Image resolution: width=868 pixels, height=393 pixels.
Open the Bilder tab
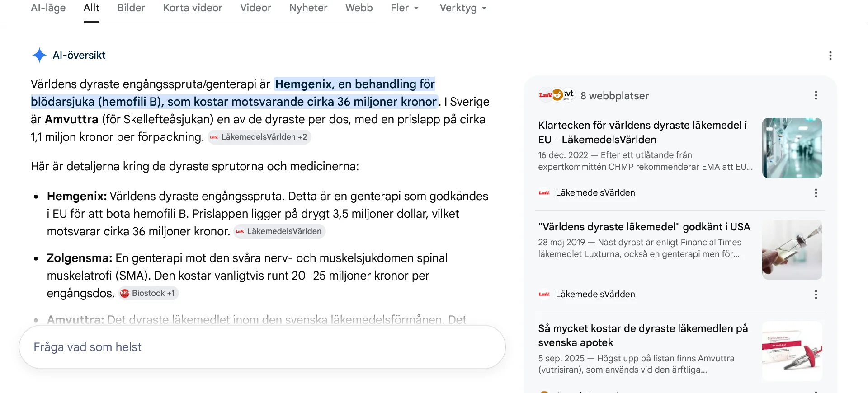(131, 8)
